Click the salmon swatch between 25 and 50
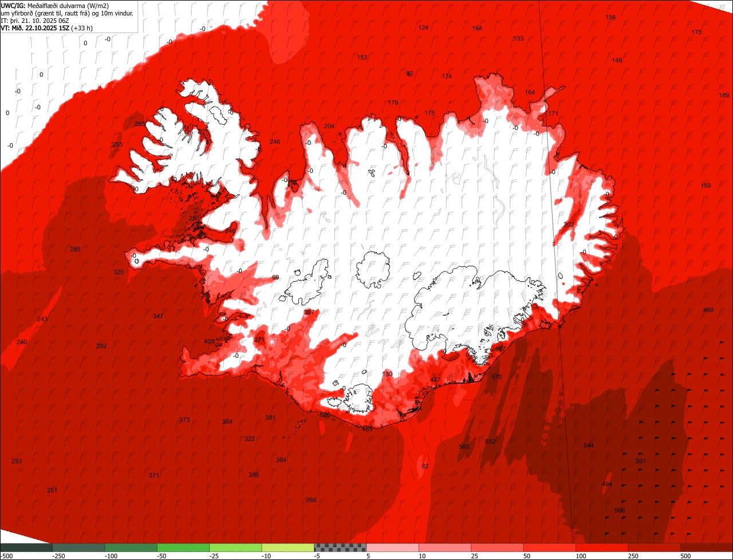 tap(497, 547)
